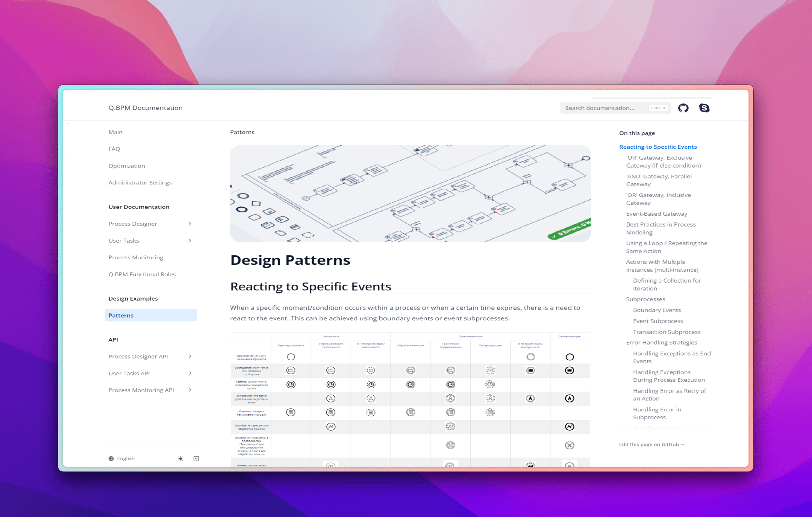Open the Process Designer API item
Image resolution: width=812 pixels, height=517 pixels.
(x=138, y=357)
